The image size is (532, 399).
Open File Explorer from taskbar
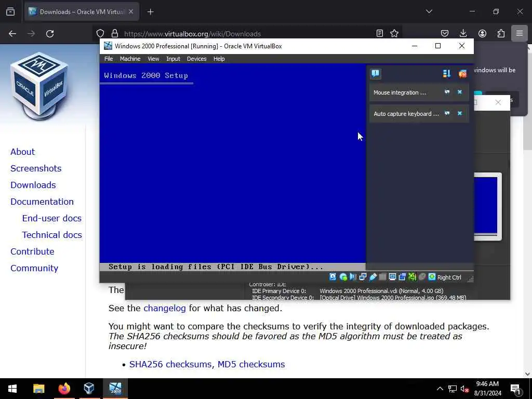pyautogui.click(x=38, y=389)
